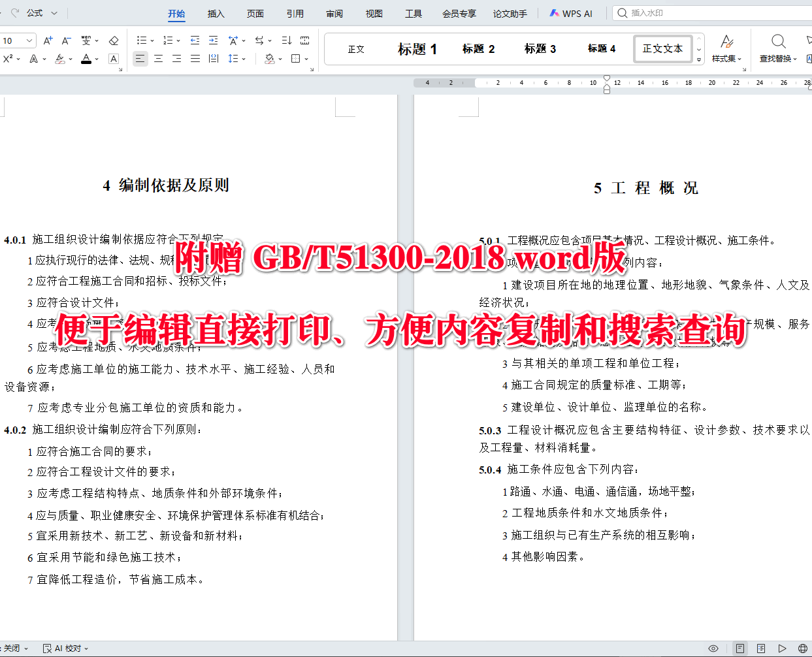
Task: Open the 页面 tab
Action: point(255,14)
